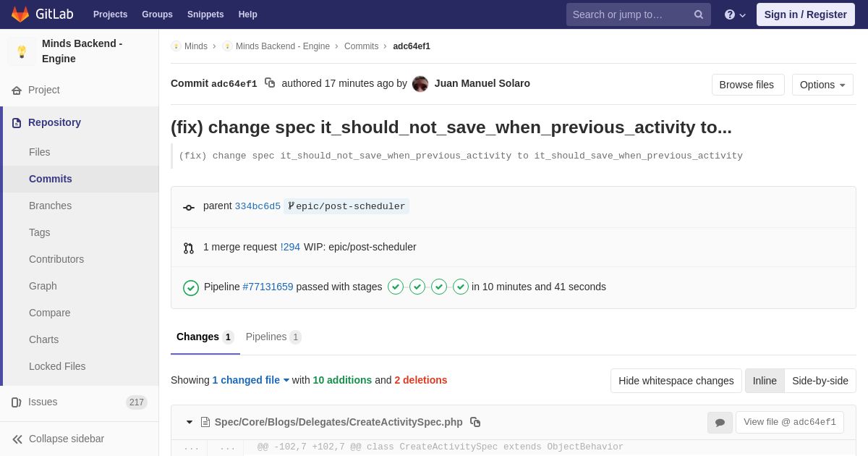Open the Pipelines tab
This screenshot has width=868, height=456.
(273, 337)
